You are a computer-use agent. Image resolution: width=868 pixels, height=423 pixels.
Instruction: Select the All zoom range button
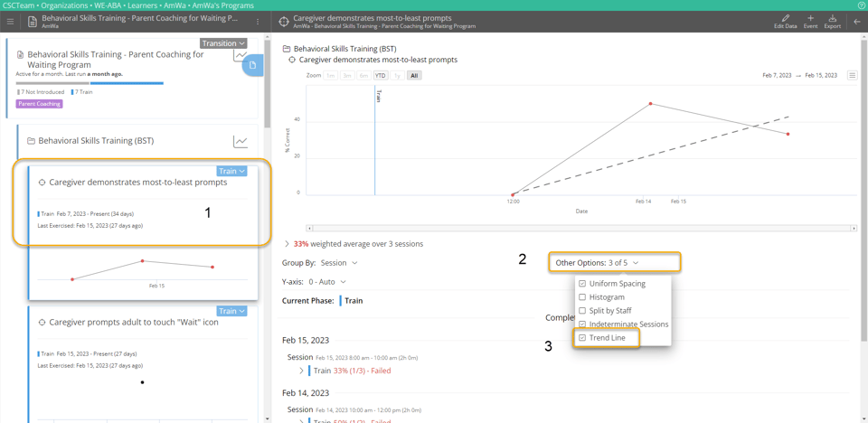[414, 76]
